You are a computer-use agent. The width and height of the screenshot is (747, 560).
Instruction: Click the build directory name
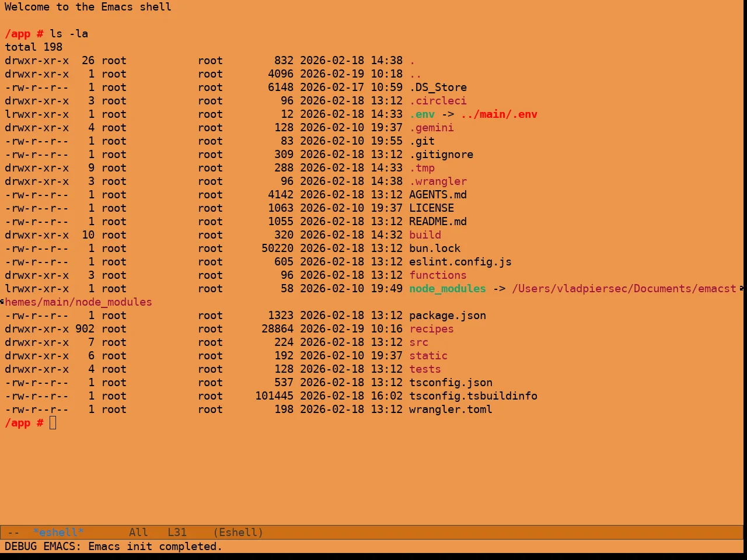click(x=425, y=235)
